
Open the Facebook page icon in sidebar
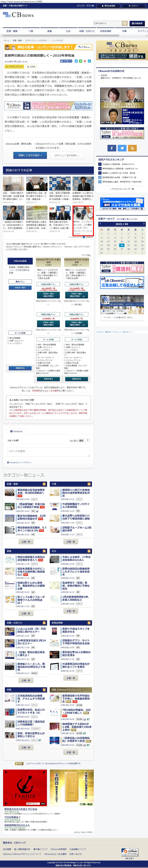(x=112, y=148)
